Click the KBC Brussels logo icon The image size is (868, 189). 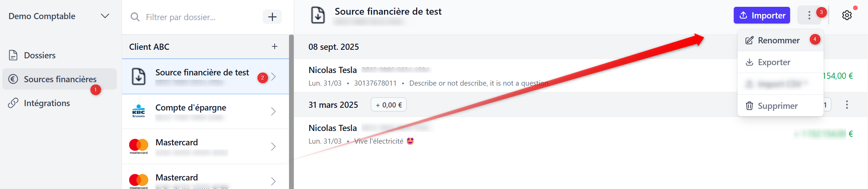coord(138,112)
